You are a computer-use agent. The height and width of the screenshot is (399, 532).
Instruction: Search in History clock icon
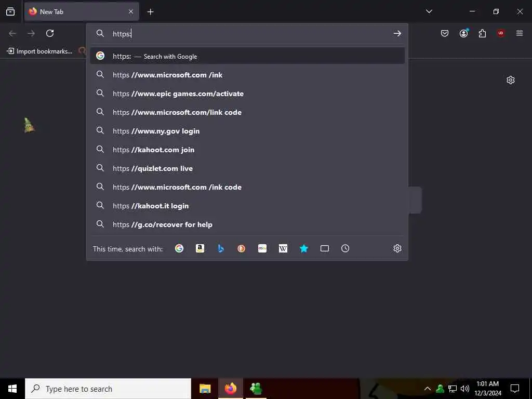tap(345, 248)
